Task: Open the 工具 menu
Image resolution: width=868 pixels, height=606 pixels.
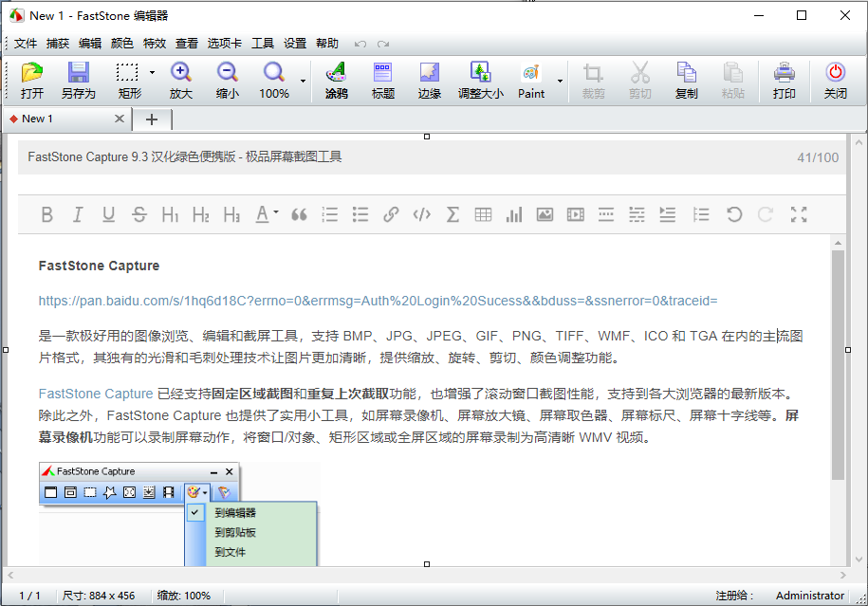Action: point(263,44)
